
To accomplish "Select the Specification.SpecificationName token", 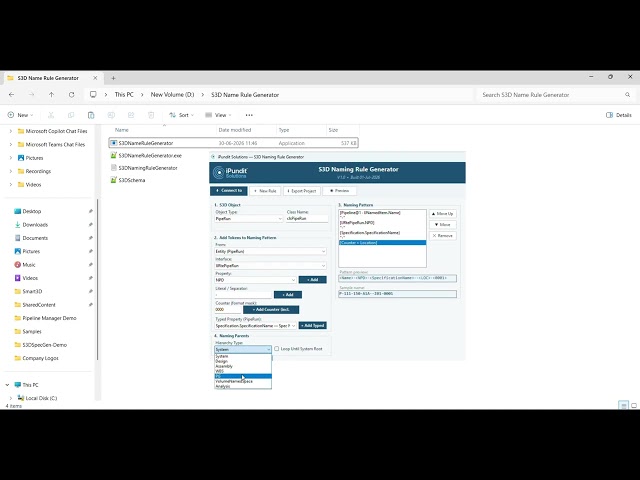I will [382, 233].
